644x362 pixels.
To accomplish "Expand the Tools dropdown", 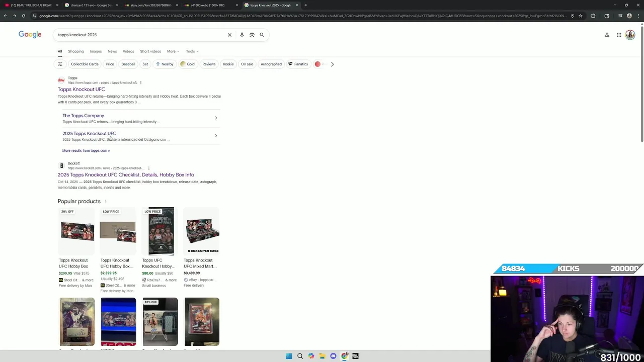I will (x=192, y=51).
